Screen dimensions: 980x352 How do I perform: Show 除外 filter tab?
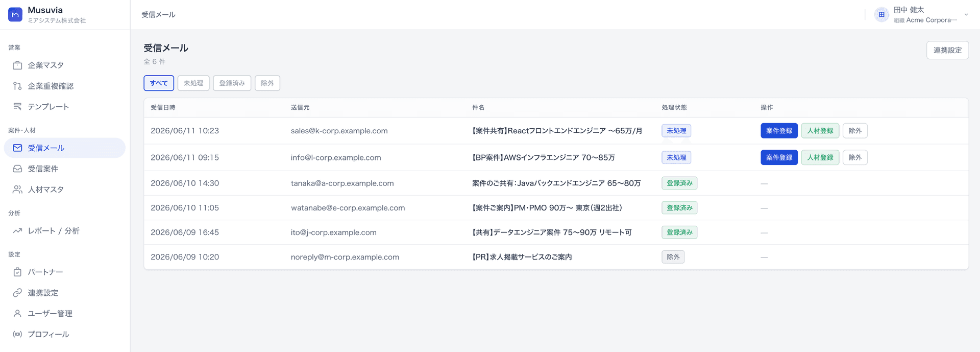tap(267, 83)
